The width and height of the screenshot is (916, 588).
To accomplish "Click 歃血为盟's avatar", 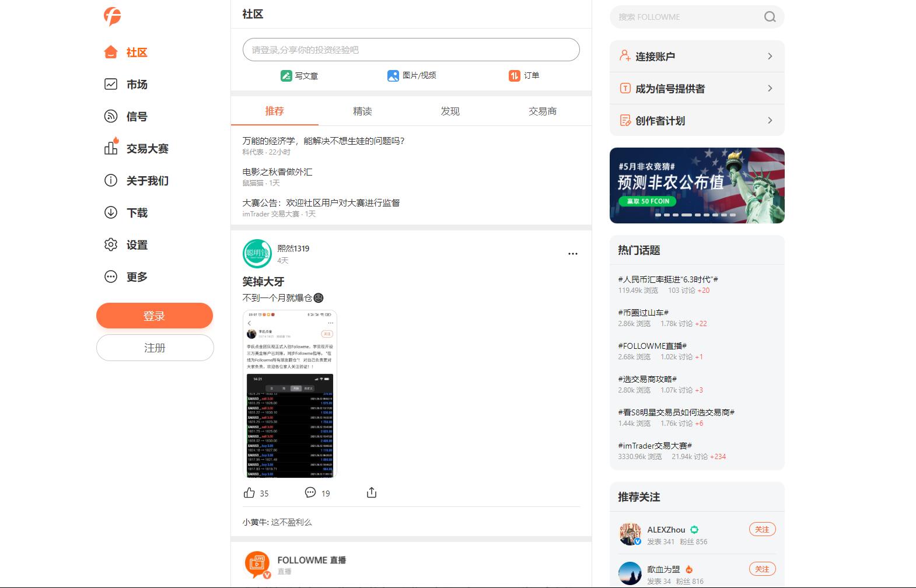I will pos(630,573).
